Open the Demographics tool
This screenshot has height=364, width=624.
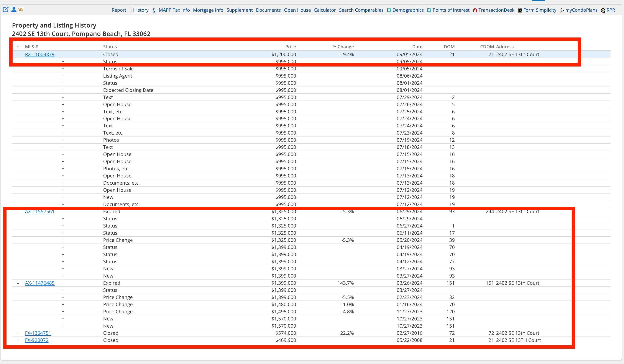tap(408, 10)
